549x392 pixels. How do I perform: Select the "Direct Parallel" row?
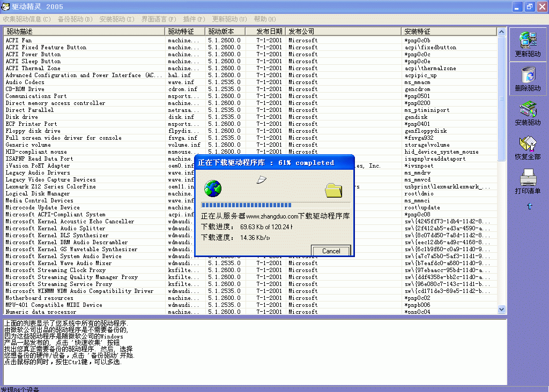[x=250, y=110]
